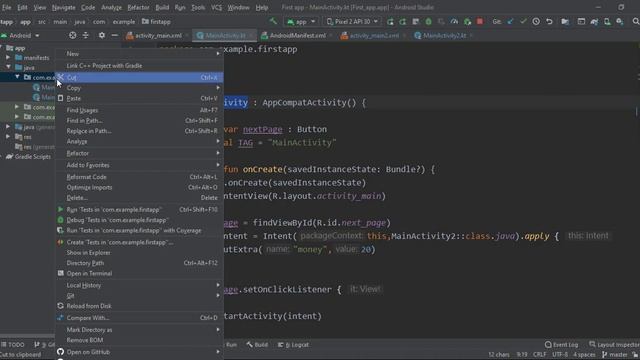Sync project with Gradle files icon
This screenshot has height=360, width=640.
[594, 22]
